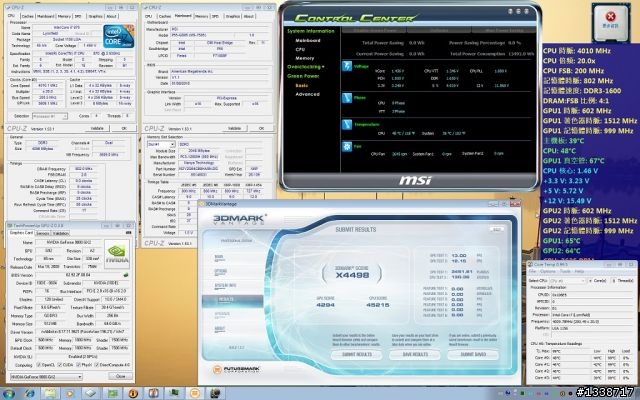Expand Overclocking in MSI Control Center sidebar

[x=306, y=67]
